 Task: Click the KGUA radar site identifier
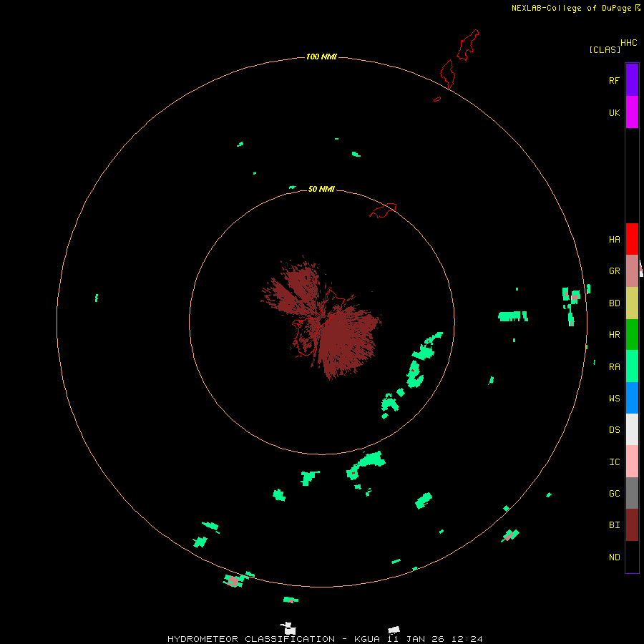tap(367, 639)
